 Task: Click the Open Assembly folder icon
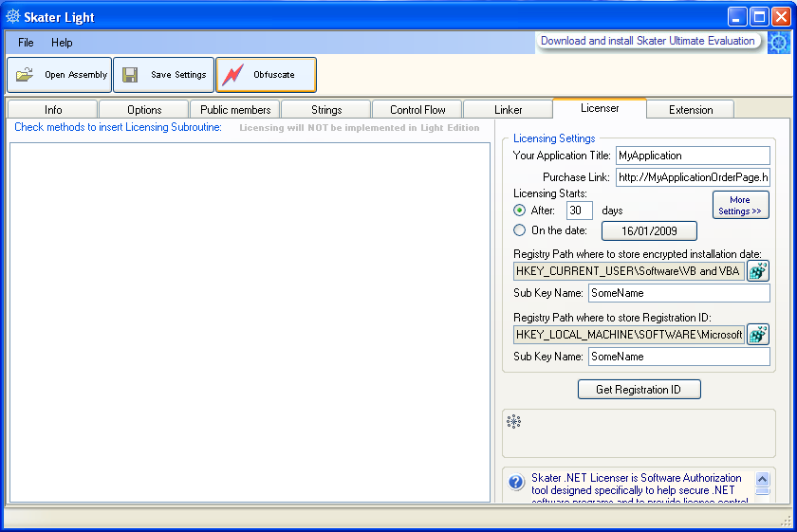point(25,75)
